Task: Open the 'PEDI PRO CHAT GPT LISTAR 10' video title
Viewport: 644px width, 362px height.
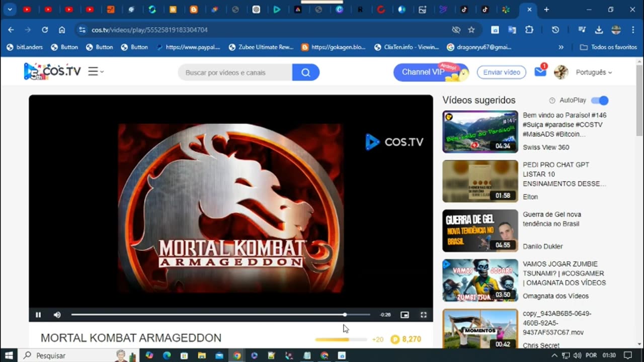Action: coord(564,174)
